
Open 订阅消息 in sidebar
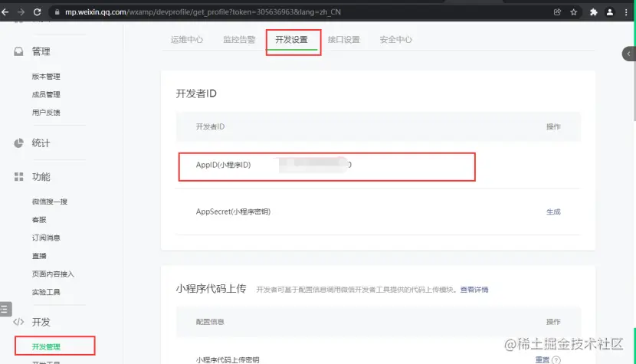coord(46,238)
